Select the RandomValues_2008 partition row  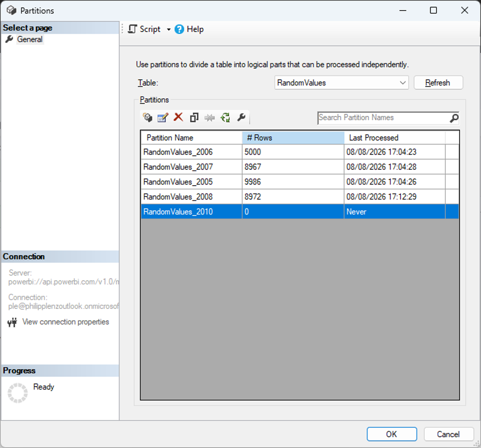(x=300, y=196)
